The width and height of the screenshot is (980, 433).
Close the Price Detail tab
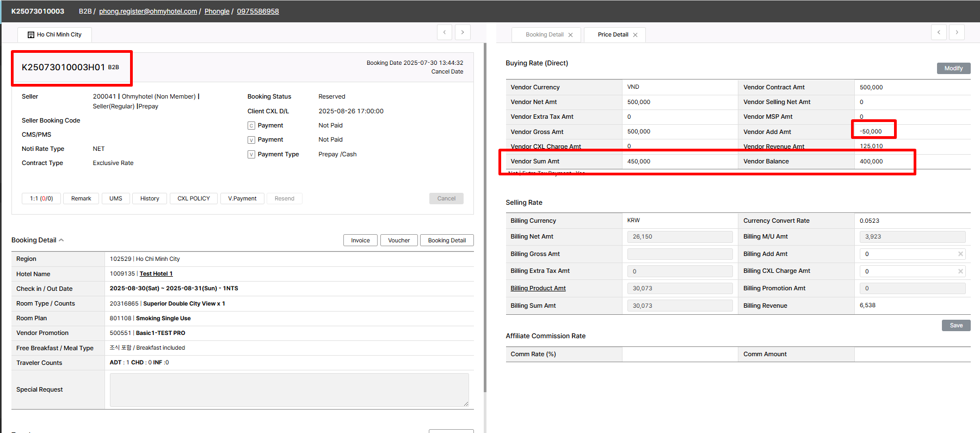click(635, 35)
